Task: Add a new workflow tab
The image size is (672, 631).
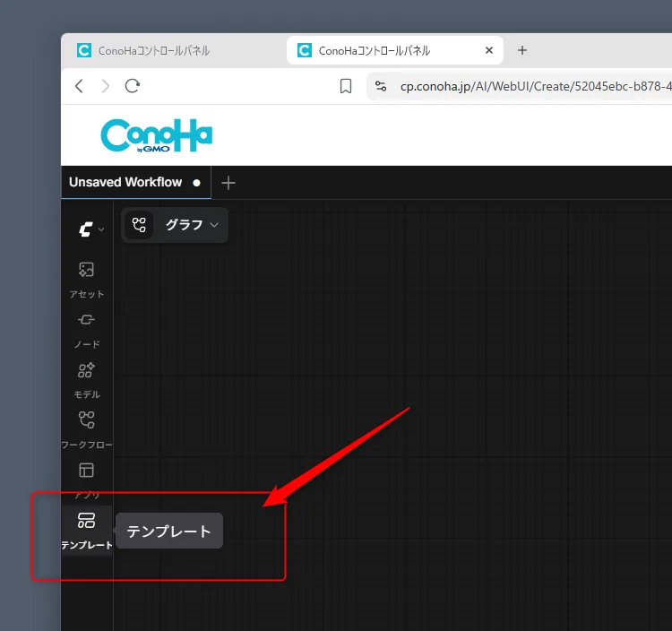Action: tap(228, 183)
